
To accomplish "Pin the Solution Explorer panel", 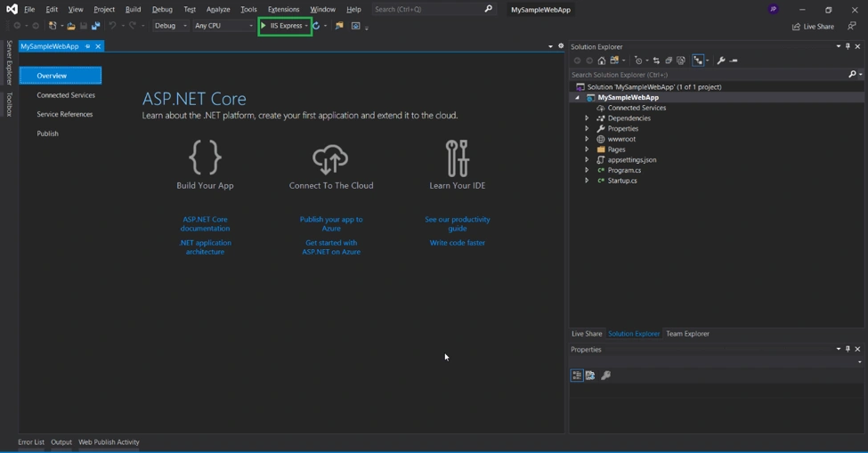I will [x=848, y=46].
